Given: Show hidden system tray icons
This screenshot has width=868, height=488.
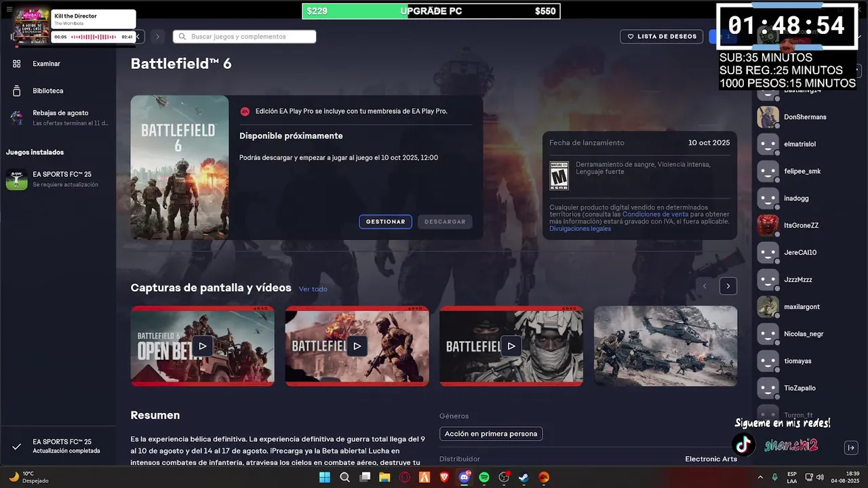Looking at the screenshot, I should [760, 477].
